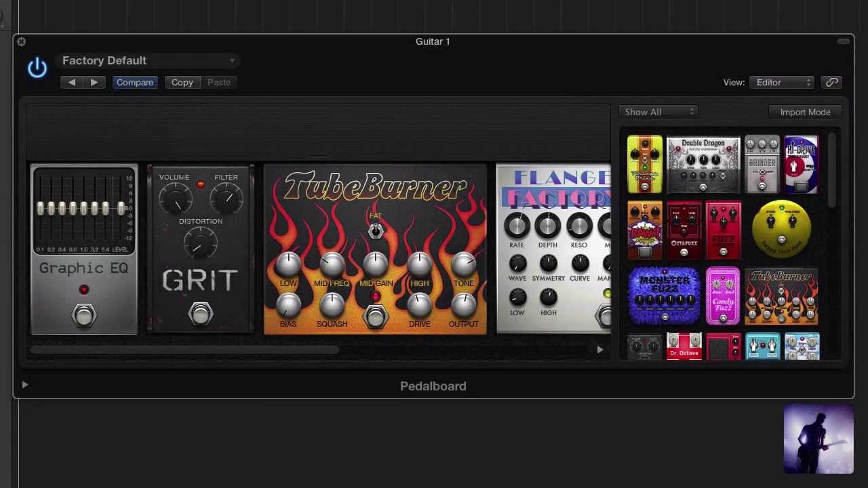Viewport: 868px width, 488px height.
Task: Click the guitarist thumbnail image
Action: click(818, 440)
